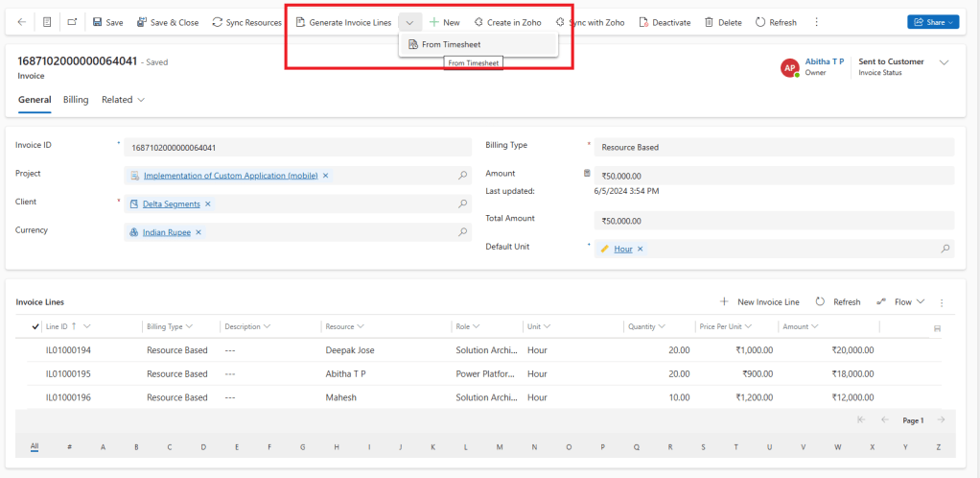Screen dimensions: 980x478
Task: Click the Delete trash icon
Action: pyautogui.click(x=709, y=22)
